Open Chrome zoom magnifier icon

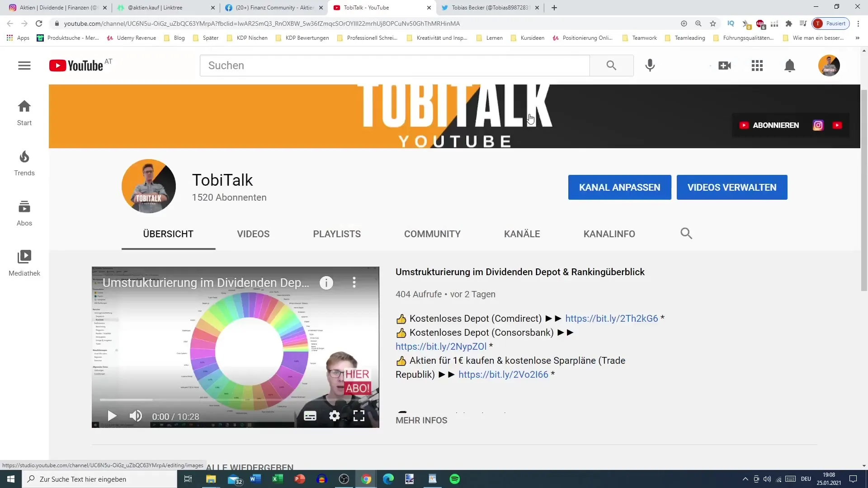click(698, 23)
